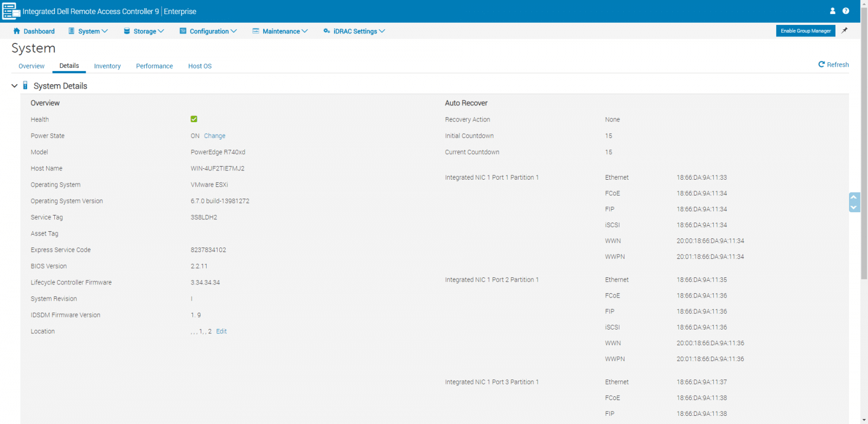Collapse the System Details section
This screenshot has width=868, height=424.
coord(15,86)
